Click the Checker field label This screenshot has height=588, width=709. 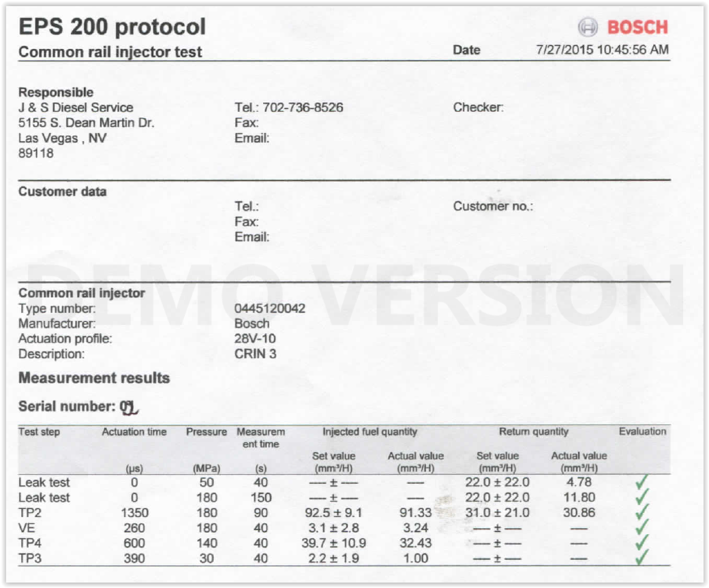478,108
